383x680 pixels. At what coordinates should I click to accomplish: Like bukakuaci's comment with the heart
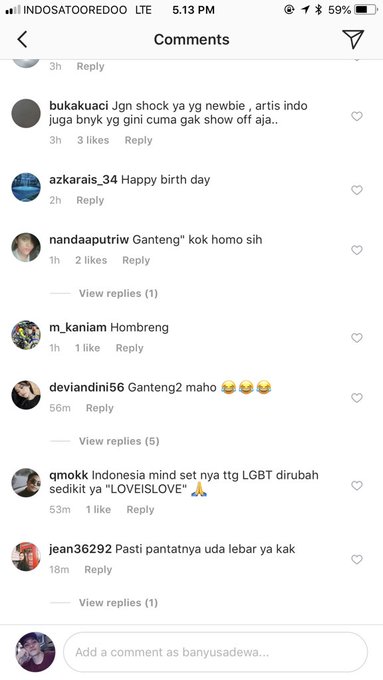click(x=357, y=116)
